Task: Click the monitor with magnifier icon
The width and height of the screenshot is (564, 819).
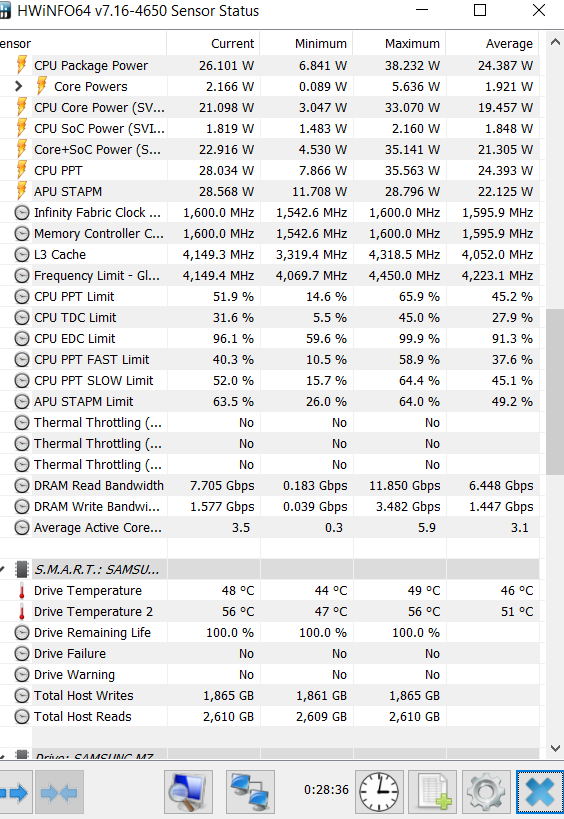Action: 188,792
